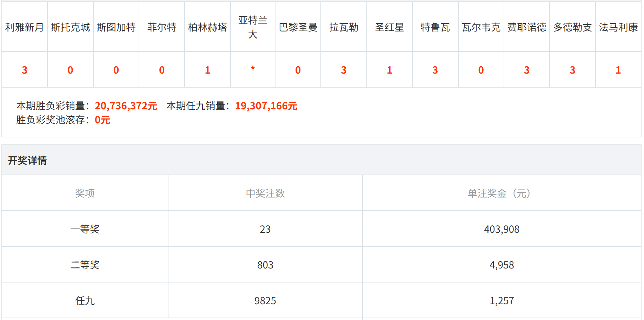Screen dimensions: 644x320
Task: Click the 奖项 column header
Action: tap(85, 193)
